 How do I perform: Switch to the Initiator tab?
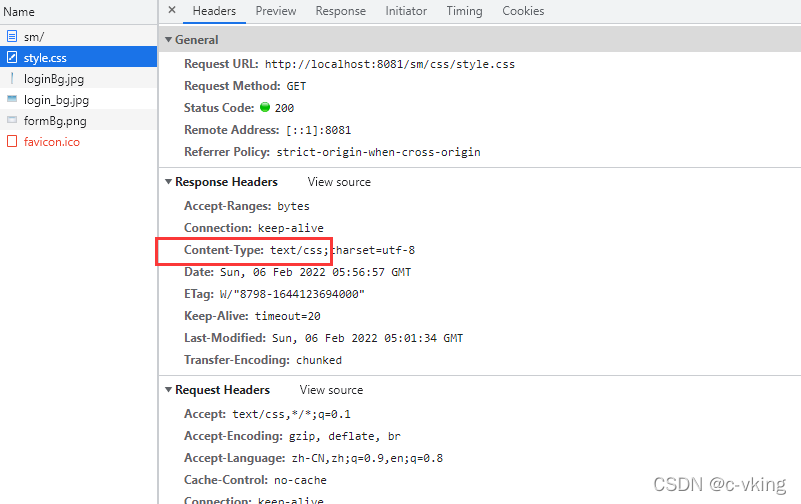pos(406,11)
